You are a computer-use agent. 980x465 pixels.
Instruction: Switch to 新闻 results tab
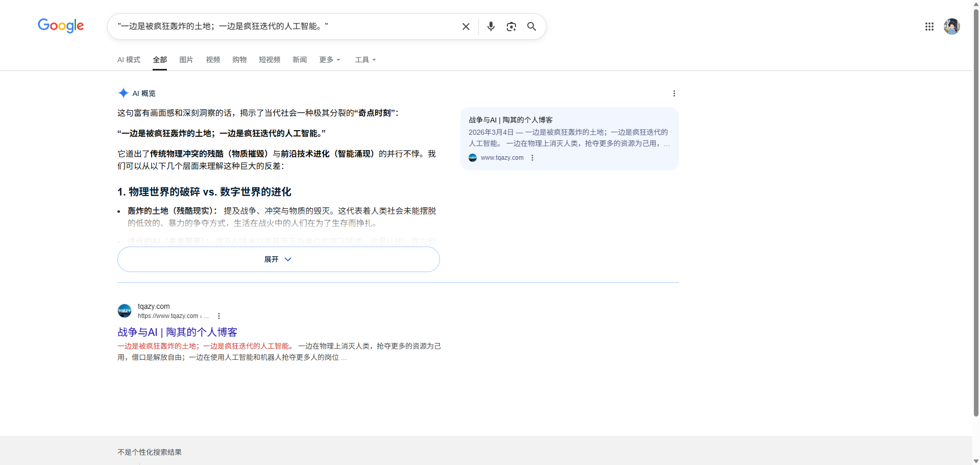[x=300, y=60]
